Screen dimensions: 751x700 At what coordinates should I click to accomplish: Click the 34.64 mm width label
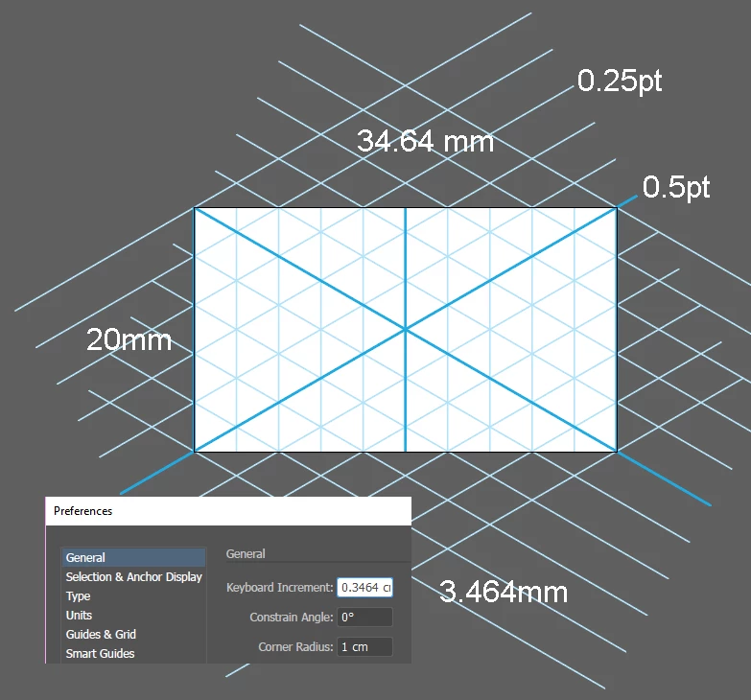425,141
